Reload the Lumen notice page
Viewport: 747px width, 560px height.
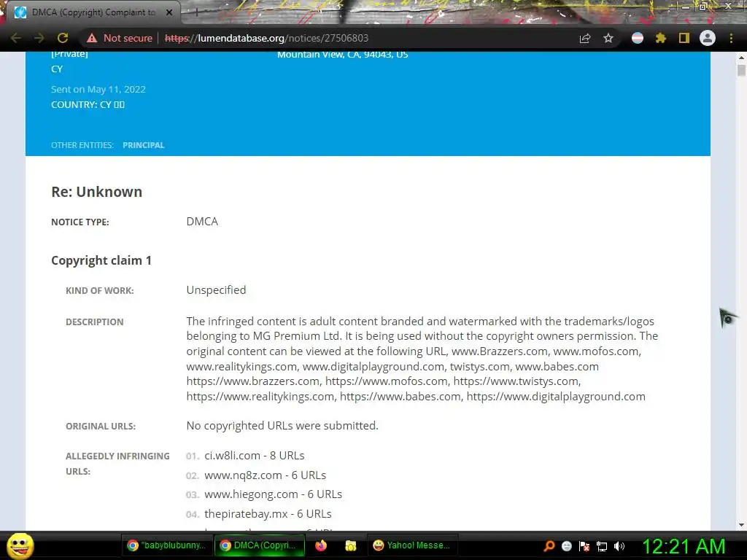coord(63,38)
